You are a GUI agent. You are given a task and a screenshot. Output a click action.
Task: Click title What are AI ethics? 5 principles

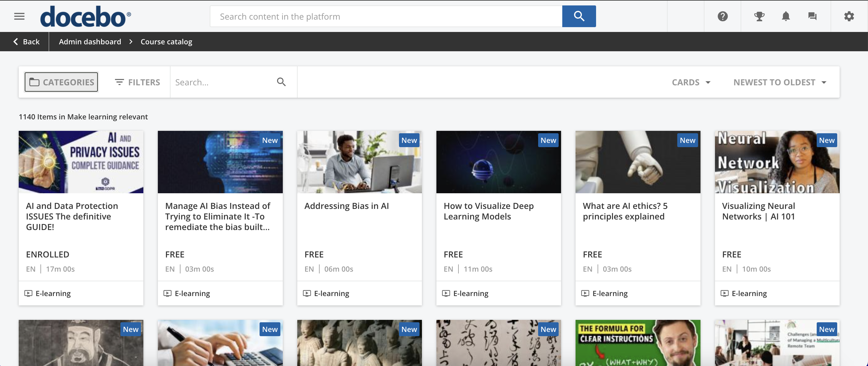pyautogui.click(x=625, y=211)
